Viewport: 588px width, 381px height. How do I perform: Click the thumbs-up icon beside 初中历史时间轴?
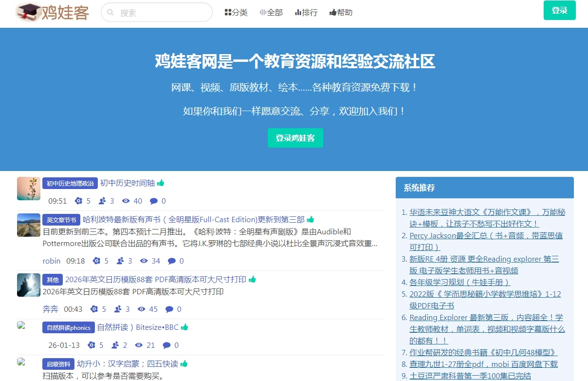click(160, 183)
